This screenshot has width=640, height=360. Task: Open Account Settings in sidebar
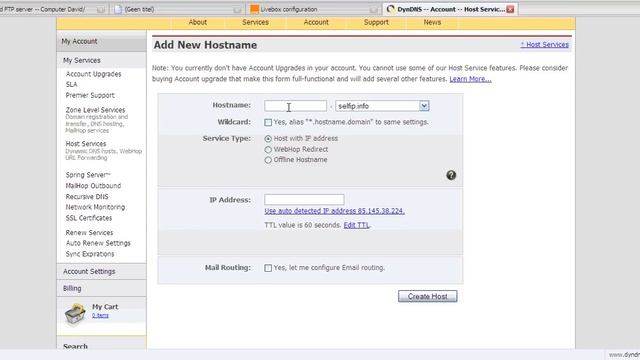point(89,271)
